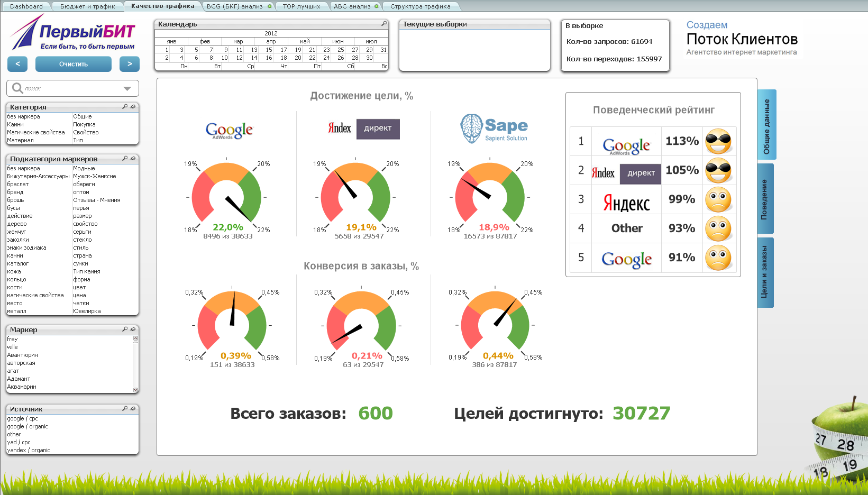Select month май in the calendar

click(305, 41)
